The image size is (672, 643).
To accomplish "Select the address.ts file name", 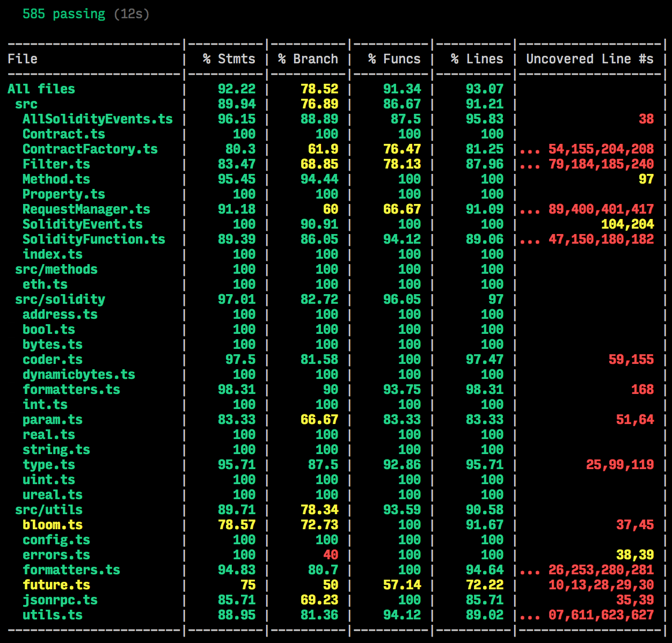I will coord(60,314).
